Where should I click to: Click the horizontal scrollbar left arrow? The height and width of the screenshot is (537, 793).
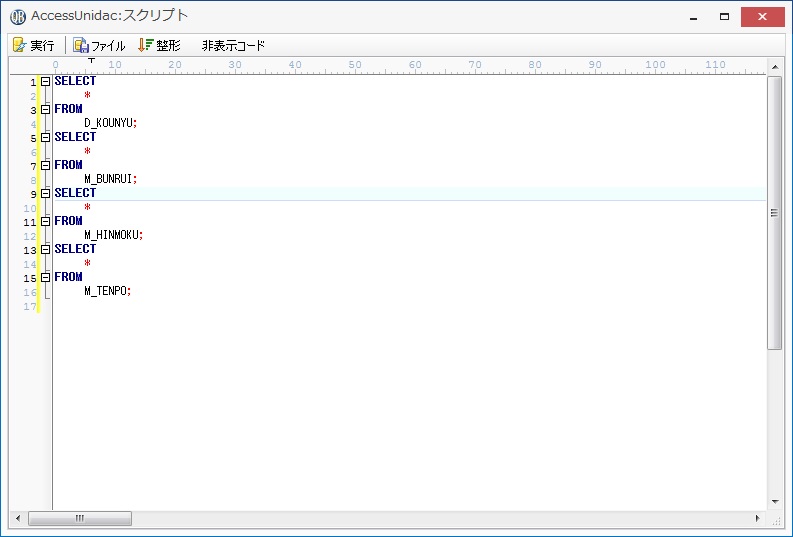coord(18,518)
